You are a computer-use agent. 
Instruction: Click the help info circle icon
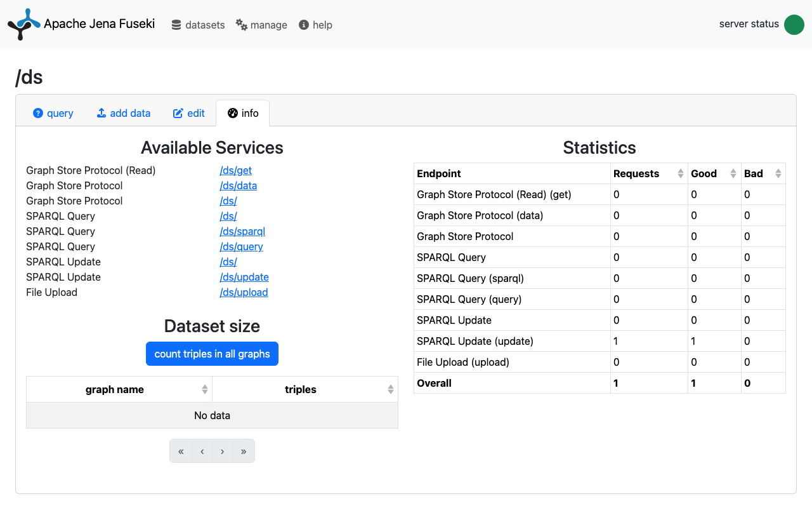[x=304, y=25]
